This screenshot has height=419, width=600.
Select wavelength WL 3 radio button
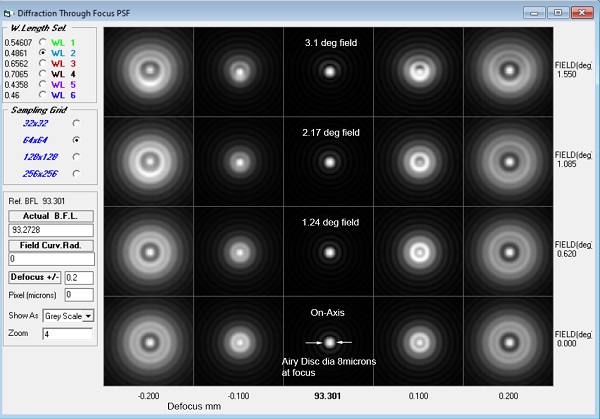click(x=42, y=64)
